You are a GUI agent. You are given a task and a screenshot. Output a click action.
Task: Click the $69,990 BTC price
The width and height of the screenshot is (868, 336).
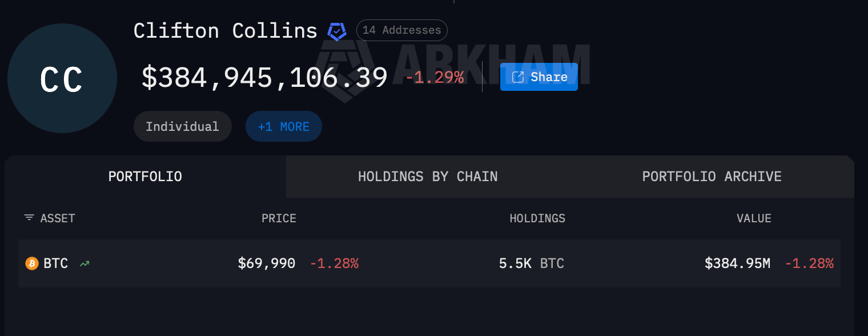(x=267, y=263)
